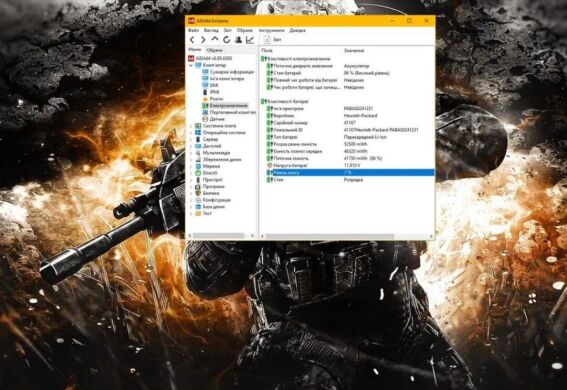Open the Файл menu
This screenshot has width=567, height=390.
(193, 30)
